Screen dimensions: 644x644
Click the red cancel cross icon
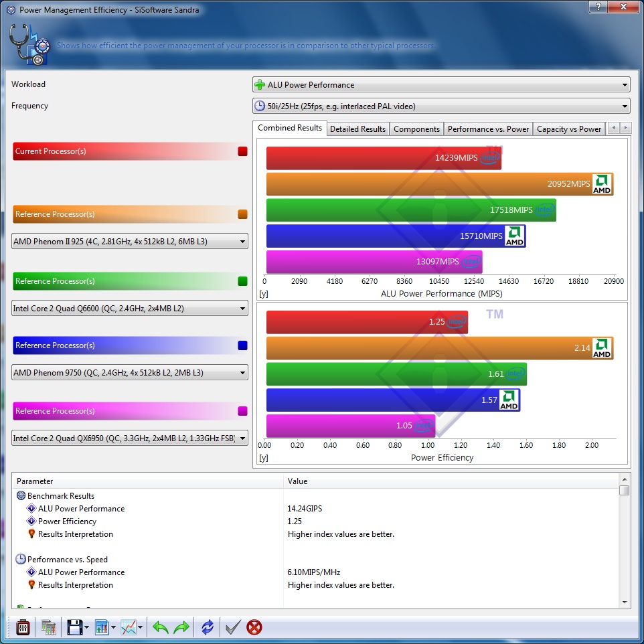254,627
